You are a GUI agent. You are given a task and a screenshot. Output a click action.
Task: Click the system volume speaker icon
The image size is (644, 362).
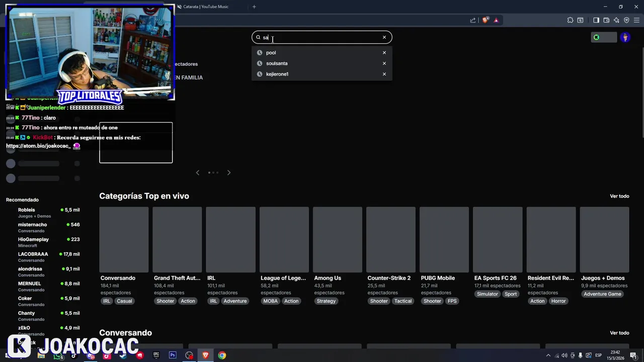point(564,355)
